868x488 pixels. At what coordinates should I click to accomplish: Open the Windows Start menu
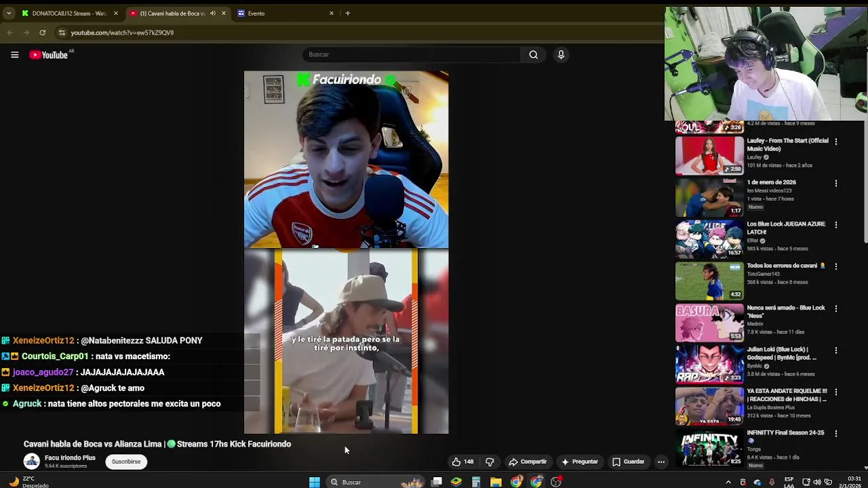tap(315, 482)
